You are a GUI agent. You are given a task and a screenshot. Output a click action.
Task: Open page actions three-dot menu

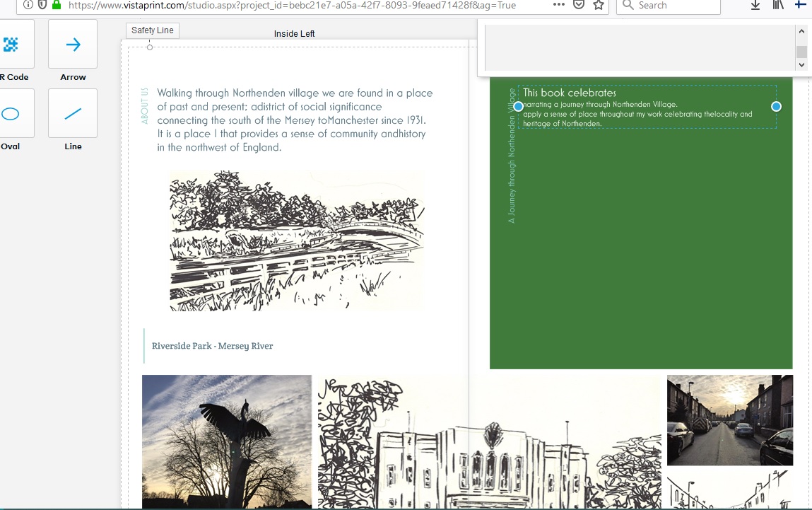point(559,5)
